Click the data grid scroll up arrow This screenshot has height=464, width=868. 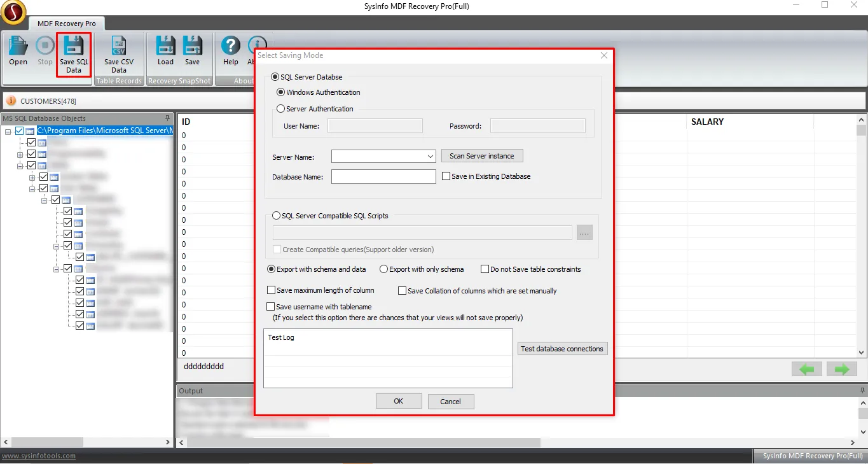pyautogui.click(x=862, y=120)
